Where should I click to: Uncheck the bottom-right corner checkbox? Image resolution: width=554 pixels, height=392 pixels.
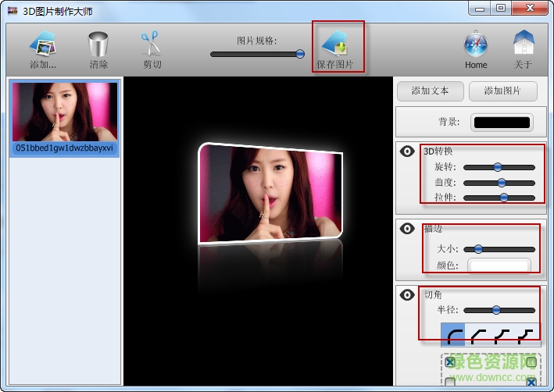pos(531,382)
